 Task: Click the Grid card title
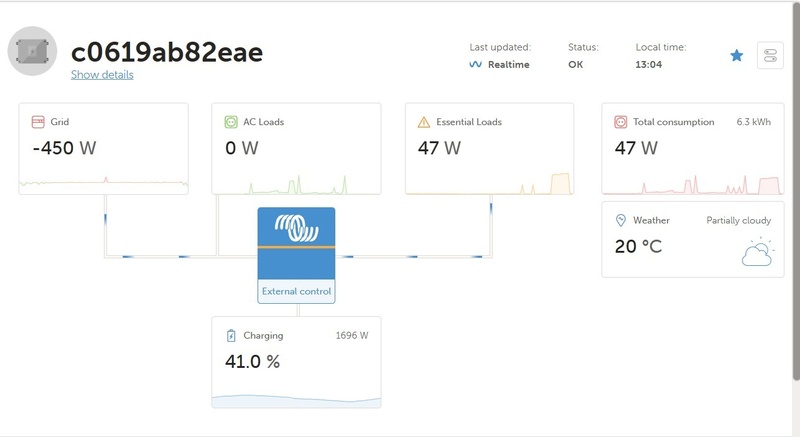click(60, 122)
